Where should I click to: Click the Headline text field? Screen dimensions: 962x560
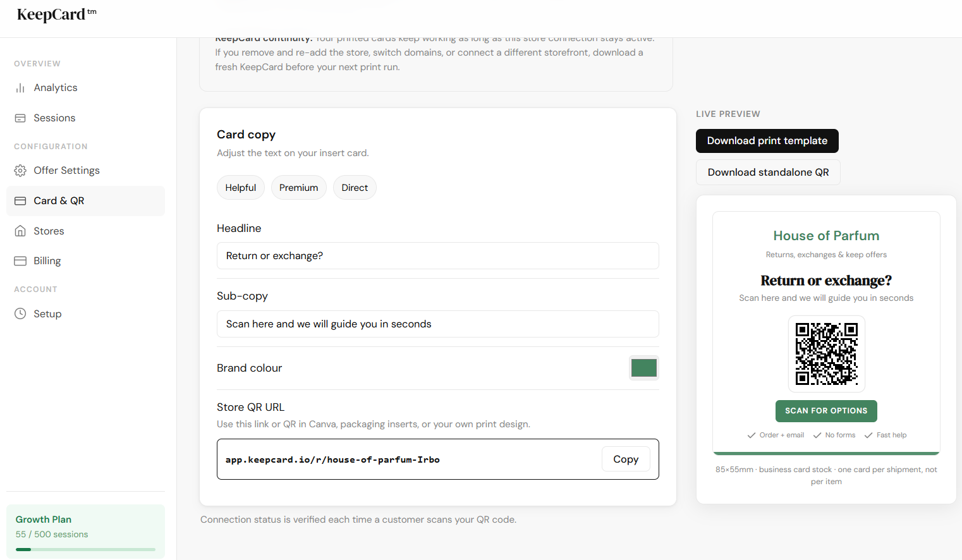coord(437,255)
